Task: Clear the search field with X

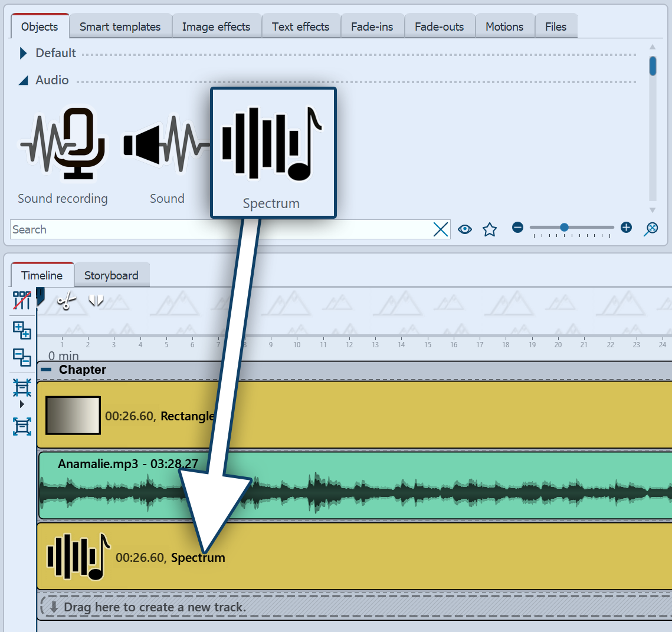Action: coord(441,229)
